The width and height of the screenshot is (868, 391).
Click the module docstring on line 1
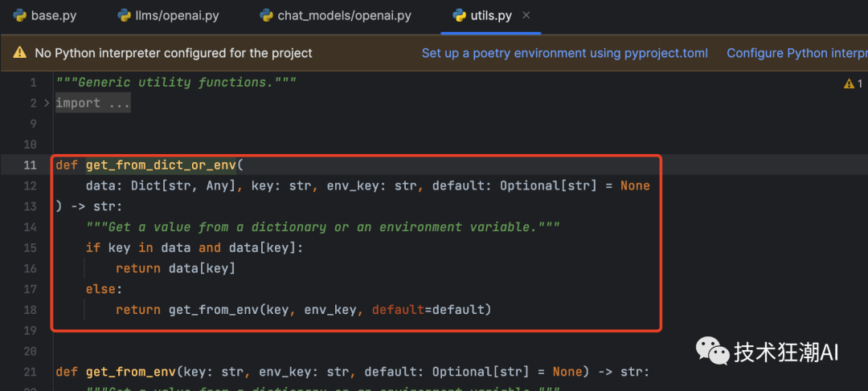tap(177, 82)
